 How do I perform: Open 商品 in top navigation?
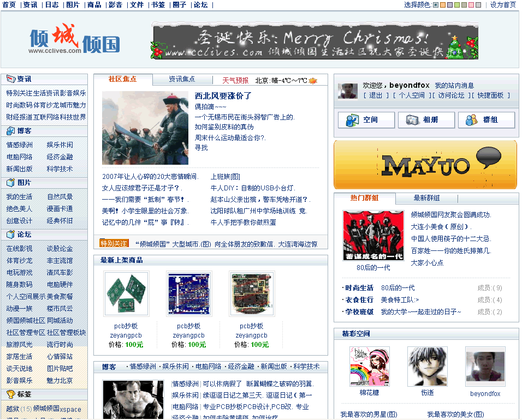pyautogui.click(x=94, y=5)
